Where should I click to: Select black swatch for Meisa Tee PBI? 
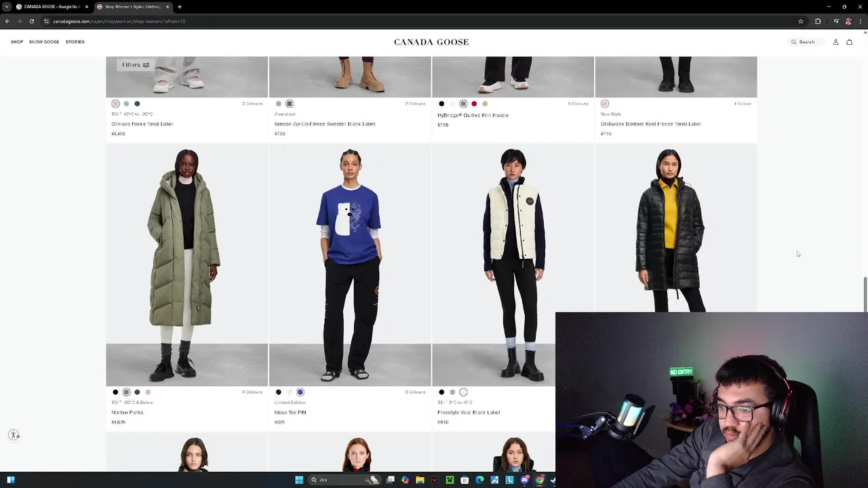[x=279, y=392]
